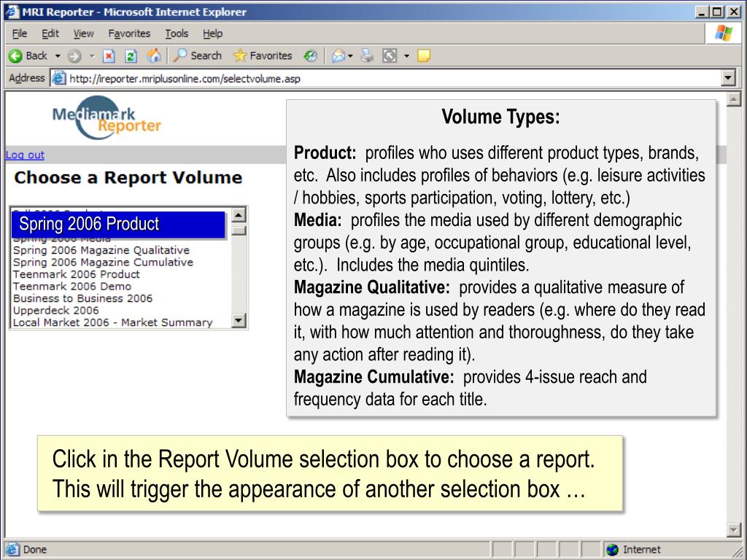
Task: Open the Help menu
Action: (212, 34)
